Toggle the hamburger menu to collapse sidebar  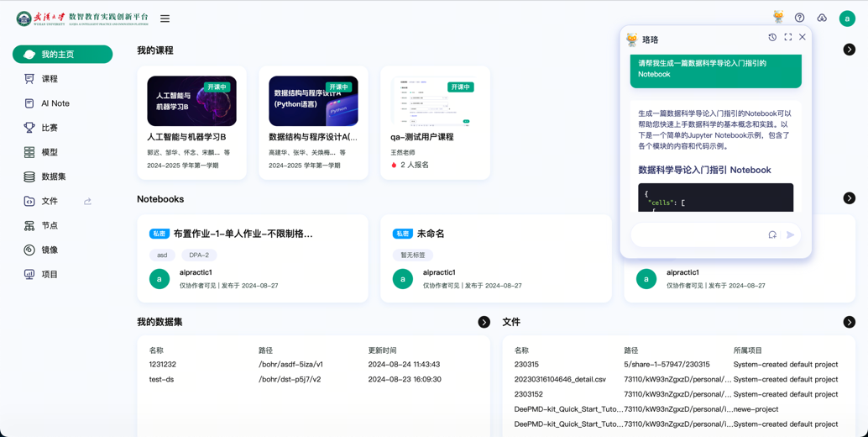click(165, 18)
